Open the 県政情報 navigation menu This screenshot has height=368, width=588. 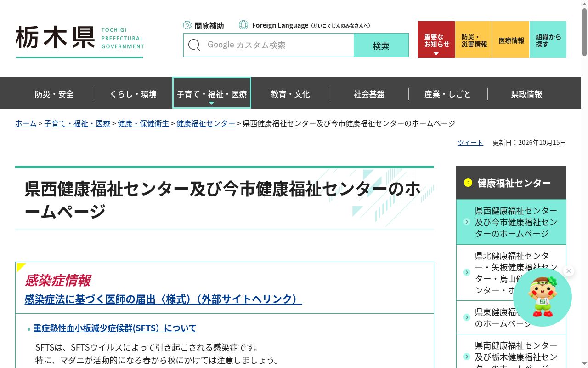[x=527, y=94]
